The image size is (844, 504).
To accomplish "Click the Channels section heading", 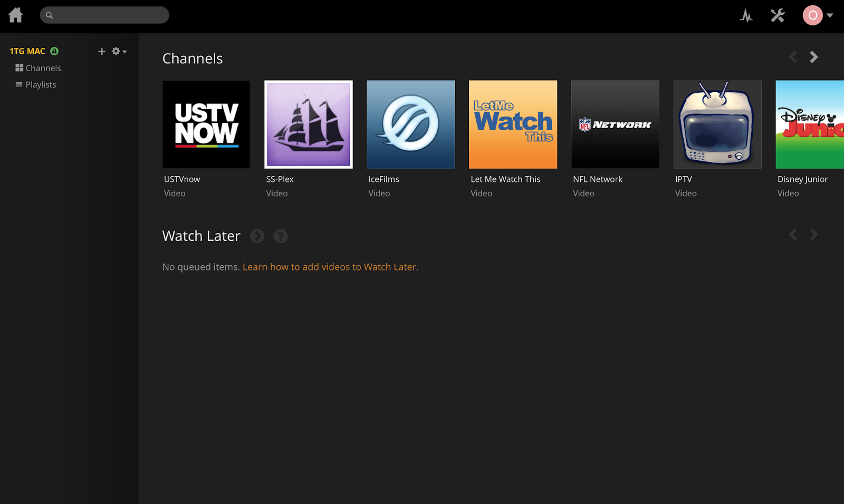I will point(193,59).
